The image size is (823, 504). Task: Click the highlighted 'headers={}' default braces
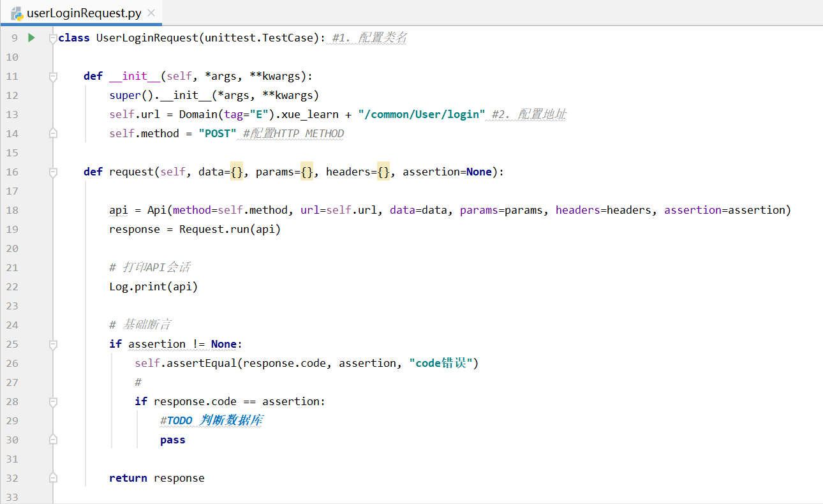383,172
